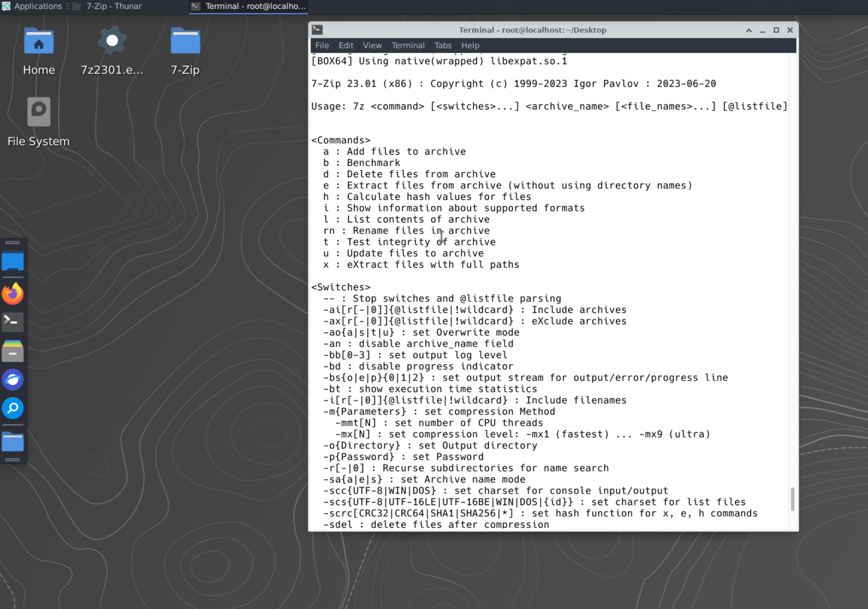Open the file manager drawer dock icon
The height and width of the screenshot is (609, 868).
pos(13,351)
